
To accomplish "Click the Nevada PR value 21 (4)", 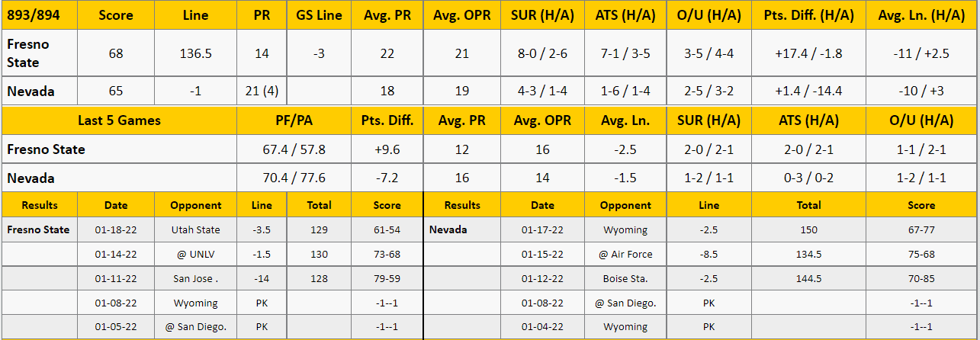I will (262, 91).
